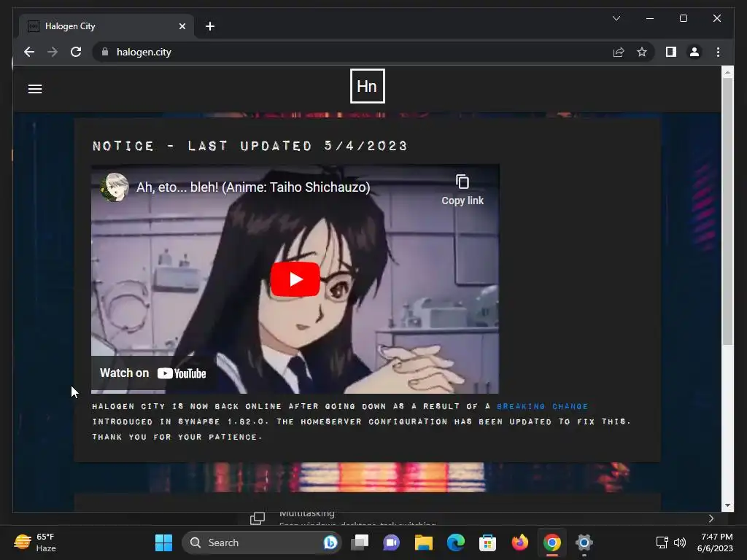Open File Explorer from the taskbar
The height and width of the screenshot is (560, 747).
click(423, 542)
